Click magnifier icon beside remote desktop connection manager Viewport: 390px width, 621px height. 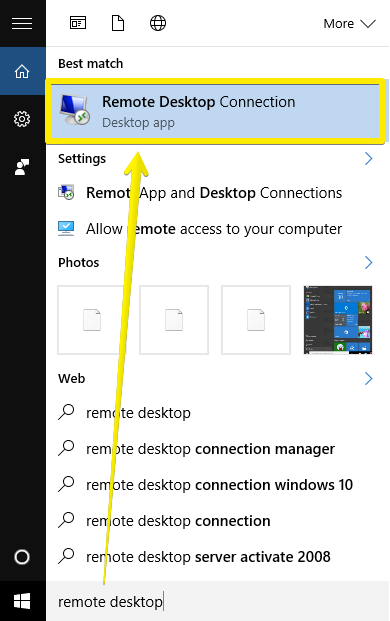coord(66,448)
